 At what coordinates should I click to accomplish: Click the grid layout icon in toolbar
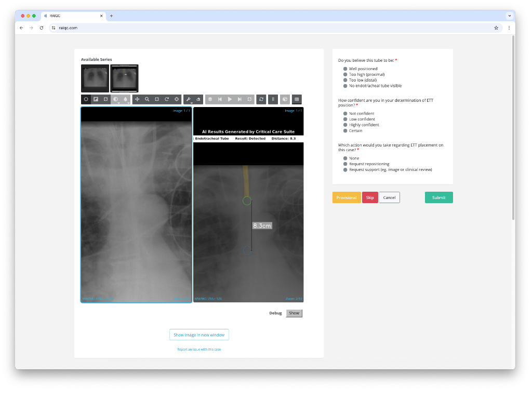(x=297, y=99)
